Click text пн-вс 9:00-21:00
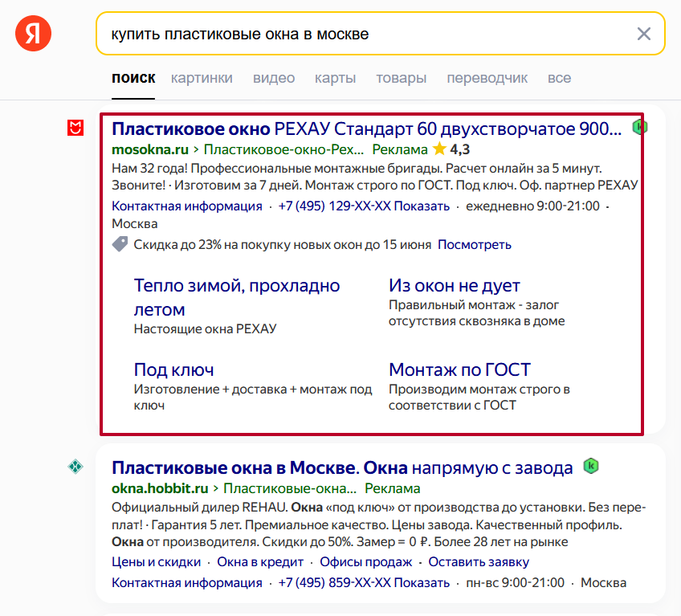This screenshot has height=616, width=681. coord(515,582)
